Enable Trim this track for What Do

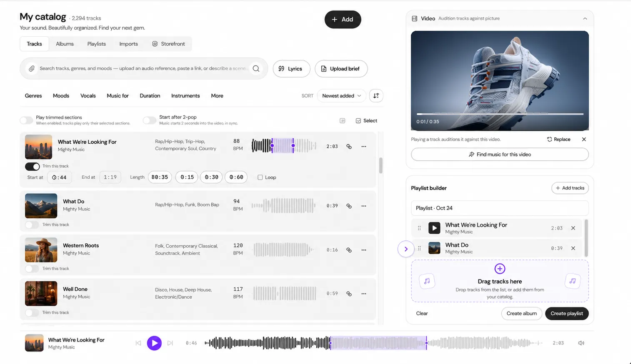point(32,225)
